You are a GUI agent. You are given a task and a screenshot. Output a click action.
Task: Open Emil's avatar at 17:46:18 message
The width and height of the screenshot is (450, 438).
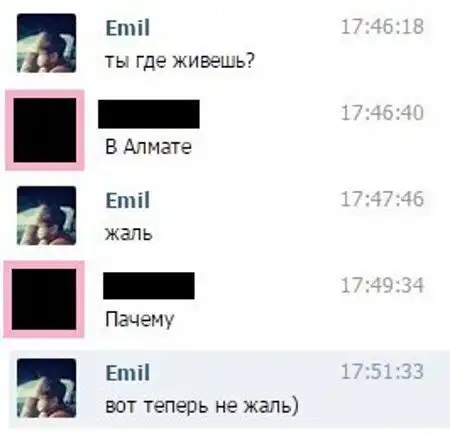46,43
